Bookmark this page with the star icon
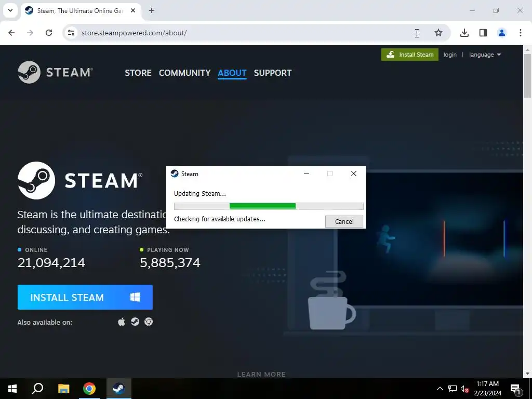 click(x=438, y=33)
